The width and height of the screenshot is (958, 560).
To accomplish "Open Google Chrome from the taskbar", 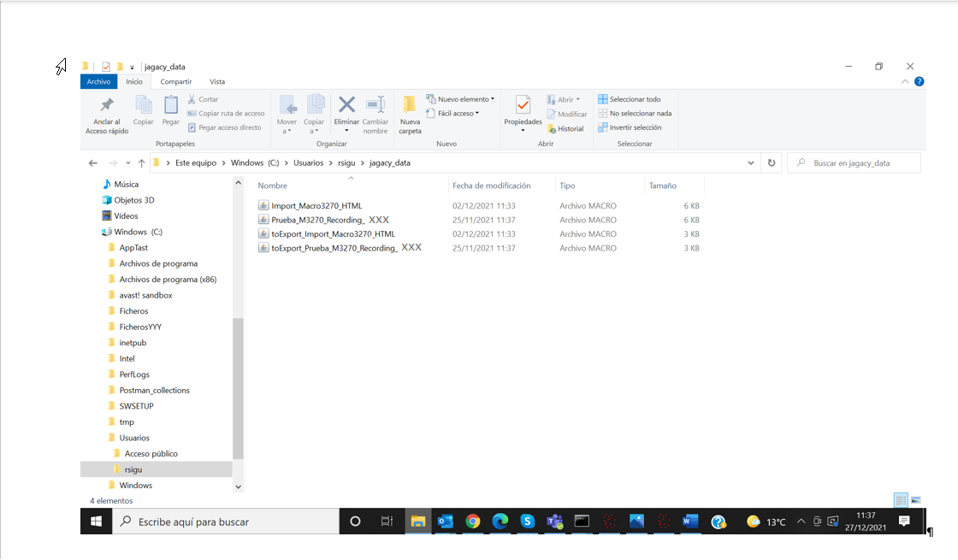I will point(473,521).
